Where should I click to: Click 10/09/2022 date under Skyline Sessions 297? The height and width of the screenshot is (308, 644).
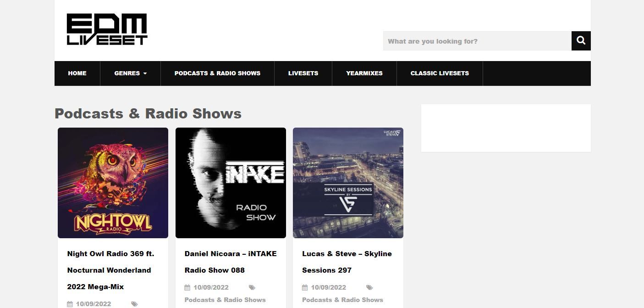tap(328, 287)
